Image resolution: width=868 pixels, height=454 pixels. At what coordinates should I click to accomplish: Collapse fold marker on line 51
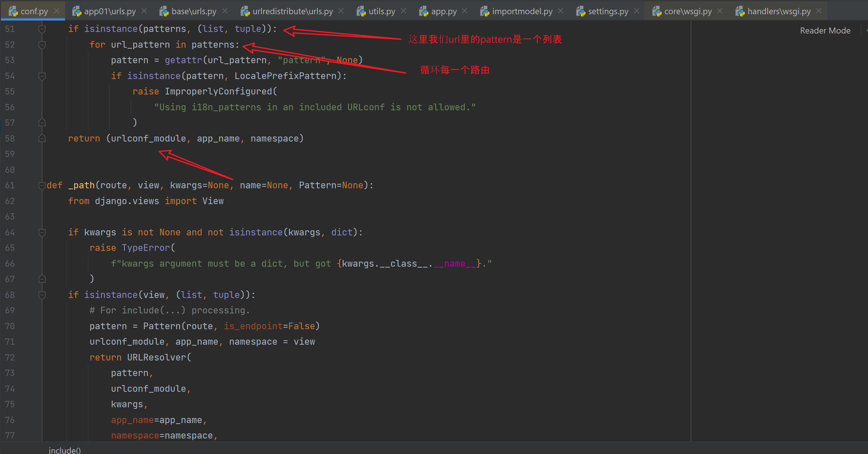42,29
